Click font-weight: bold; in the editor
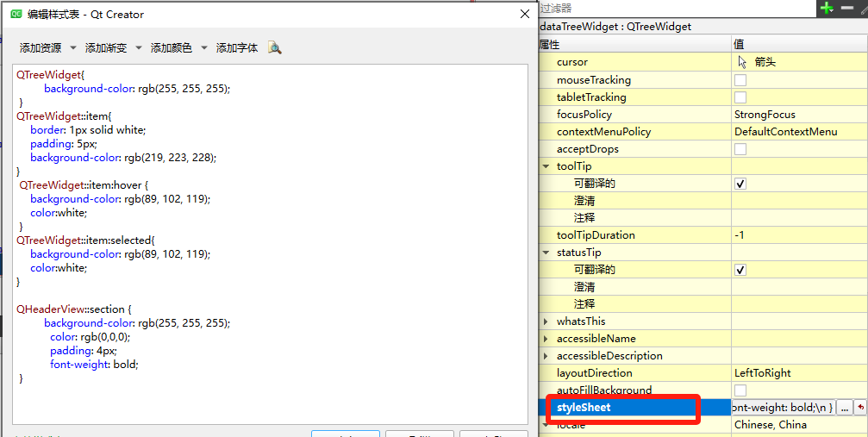 [x=94, y=365]
